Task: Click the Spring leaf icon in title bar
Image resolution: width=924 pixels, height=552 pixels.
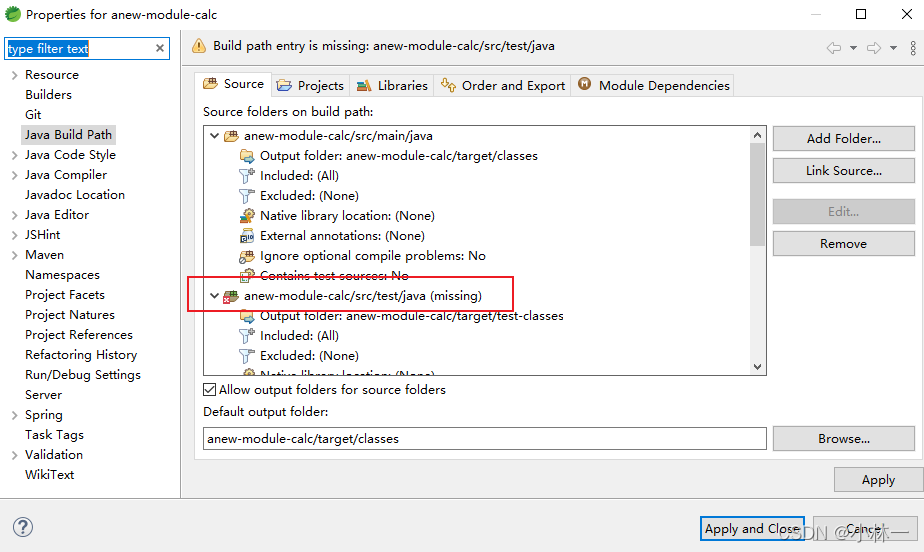Action: 12,14
